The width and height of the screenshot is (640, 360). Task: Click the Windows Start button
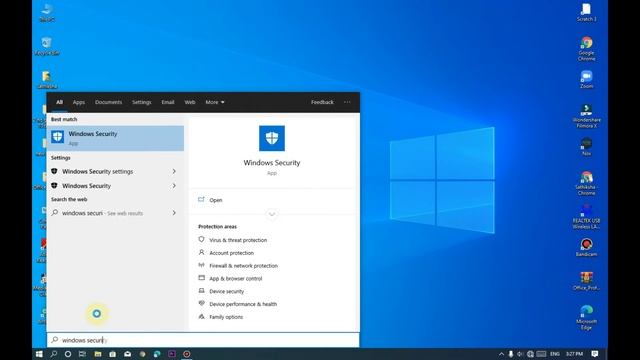pos(39,354)
